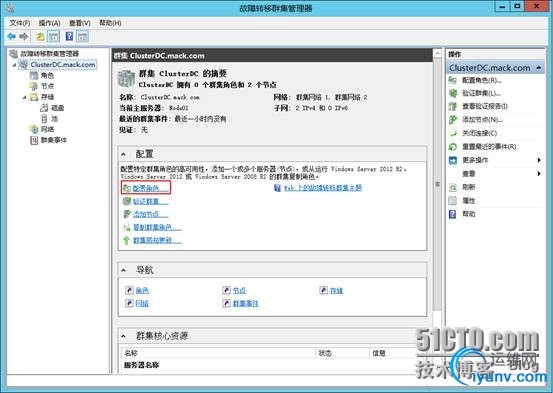Viewport: 553px width, 393px height.
Task: Expand the 查看 submenu arrow in actions pane
Action: tap(539, 174)
